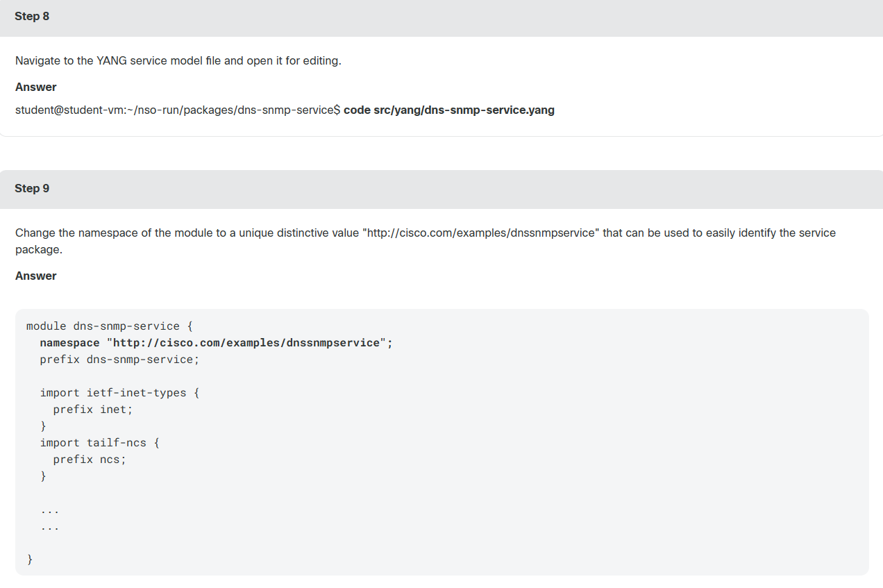The image size is (883, 588).
Task: Click the import ietf-inet-types line
Action: (x=119, y=393)
